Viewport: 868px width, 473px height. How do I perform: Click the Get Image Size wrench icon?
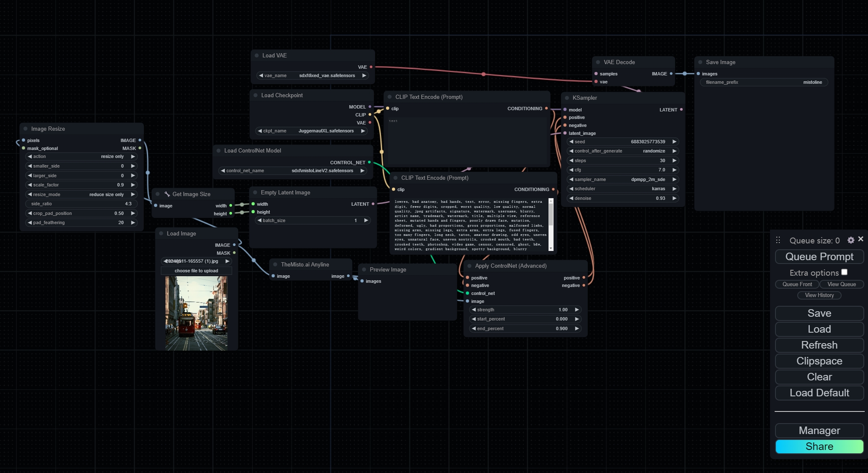point(167,194)
